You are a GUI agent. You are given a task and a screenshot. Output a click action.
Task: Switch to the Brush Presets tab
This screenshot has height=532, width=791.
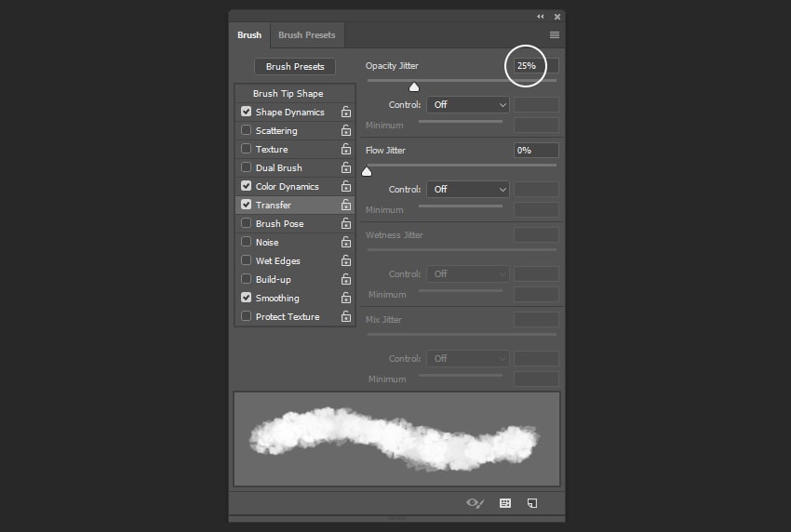coord(306,35)
